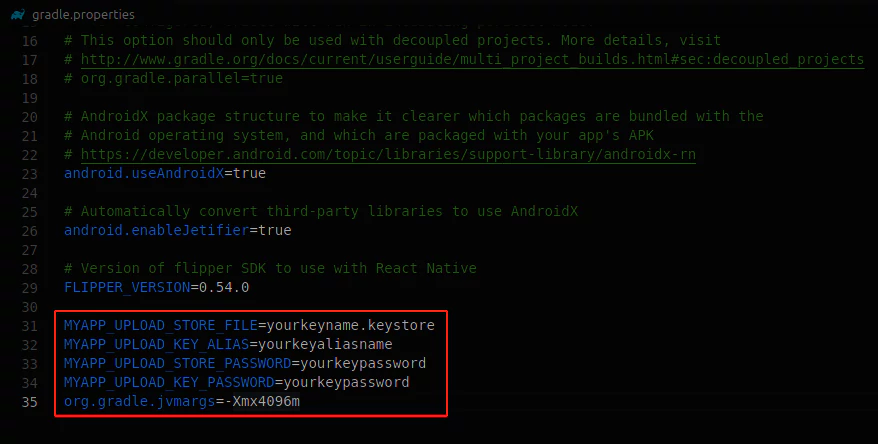Image resolution: width=878 pixels, height=444 pixels.
Task: Select the gradle.properties tab
Action: pos(73,15)
